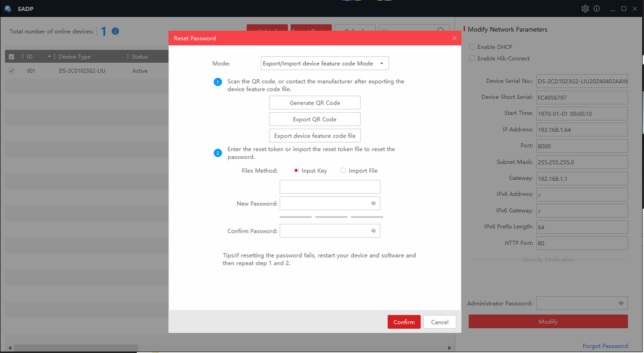Click the Port field showing 8000
This screenshot has width=644, height=353.
[x=582, y=146]
